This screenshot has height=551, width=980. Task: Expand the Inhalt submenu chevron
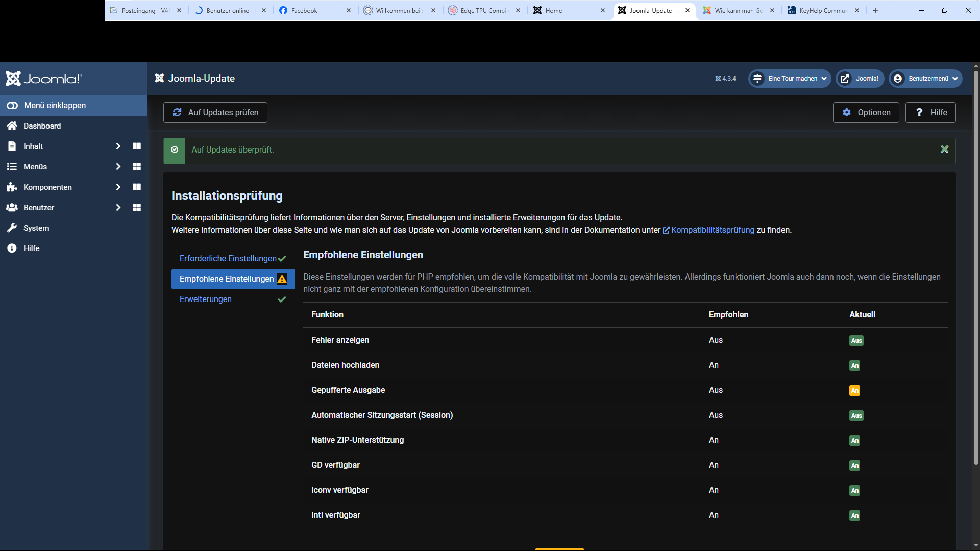pos(118,146)
